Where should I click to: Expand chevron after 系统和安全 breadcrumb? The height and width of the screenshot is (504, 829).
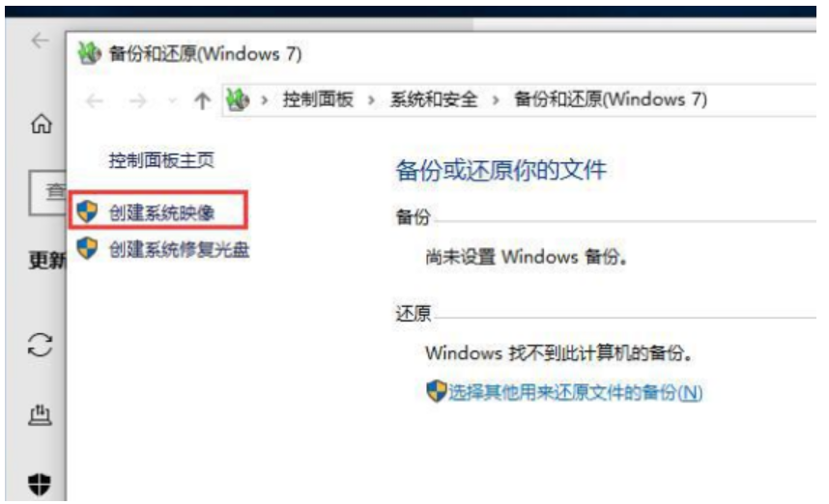click(x=496, y=99)
